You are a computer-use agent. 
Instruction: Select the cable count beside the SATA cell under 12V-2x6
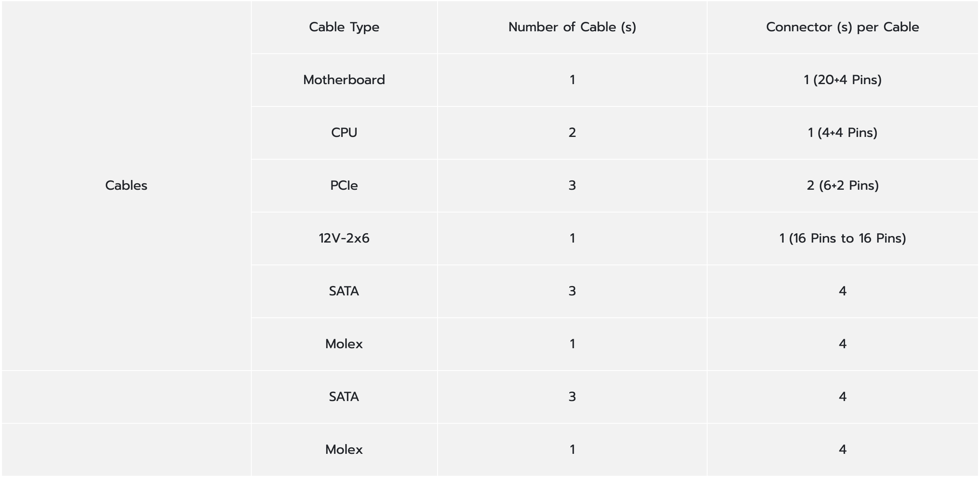click(572, 291)
